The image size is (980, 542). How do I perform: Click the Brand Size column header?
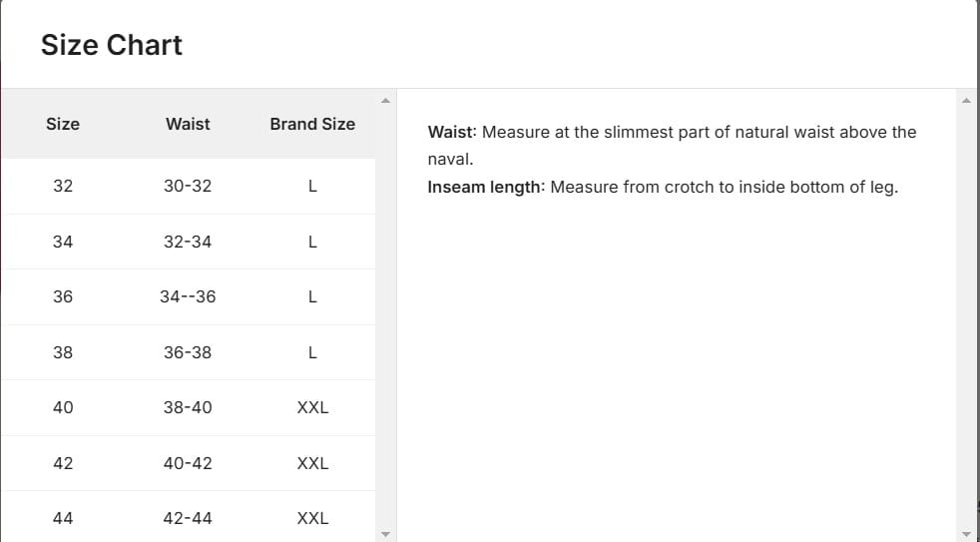[312, 124]
